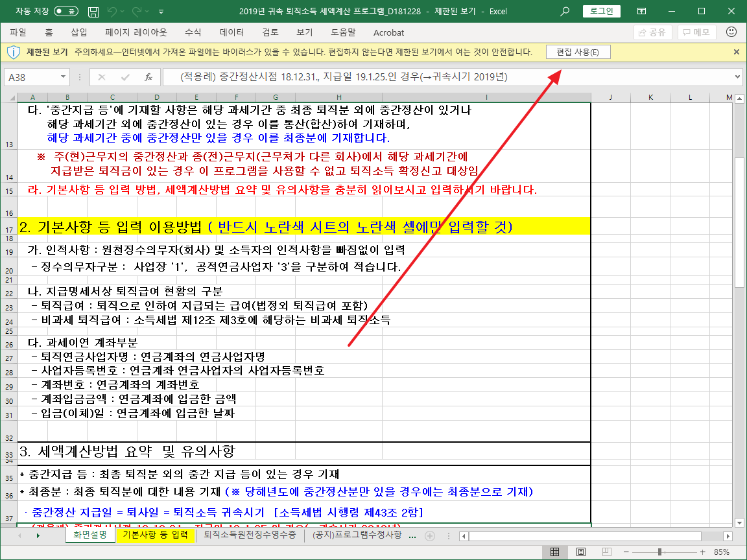This screenshot has height=560, width=747.
Task: Switch to the 퇴직소득원천징수영수증 sheet tab
Action: pos(250,535)
